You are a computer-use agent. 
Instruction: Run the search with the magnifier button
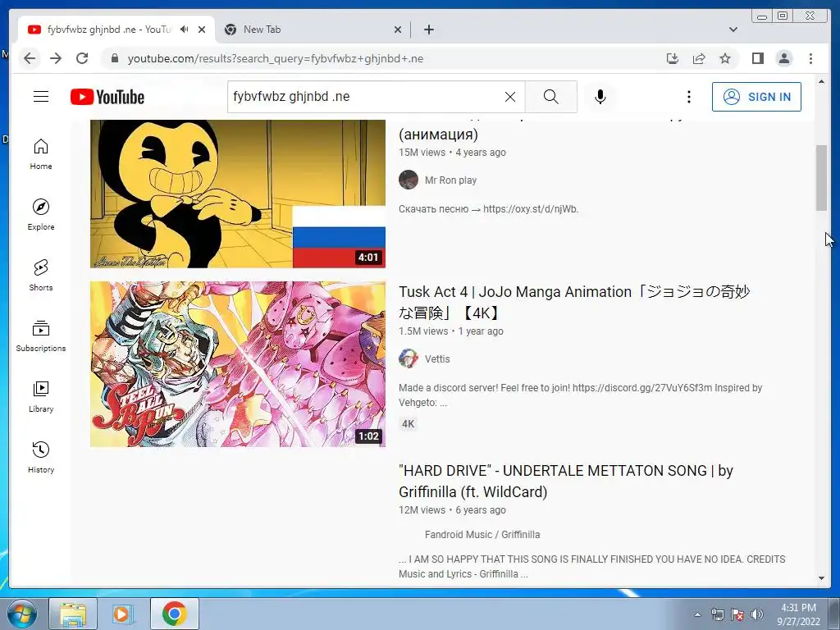[x=550, y=97]
